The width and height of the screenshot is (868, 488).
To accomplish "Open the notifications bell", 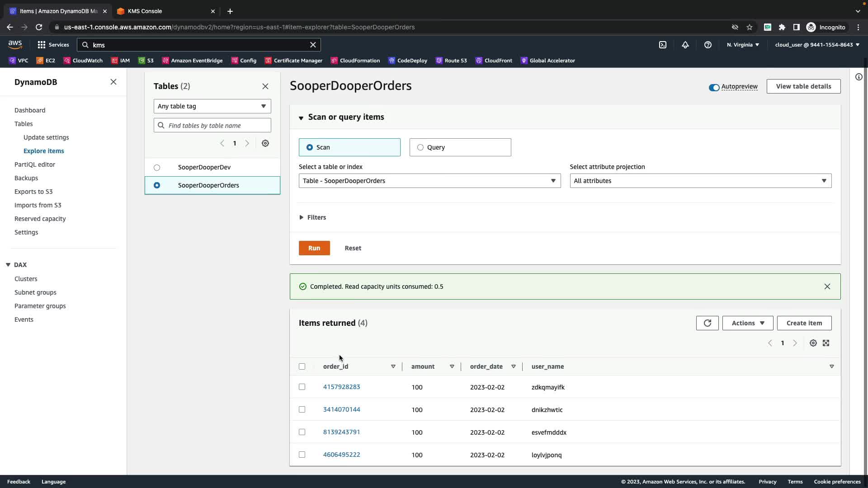I will coord(685,45).
